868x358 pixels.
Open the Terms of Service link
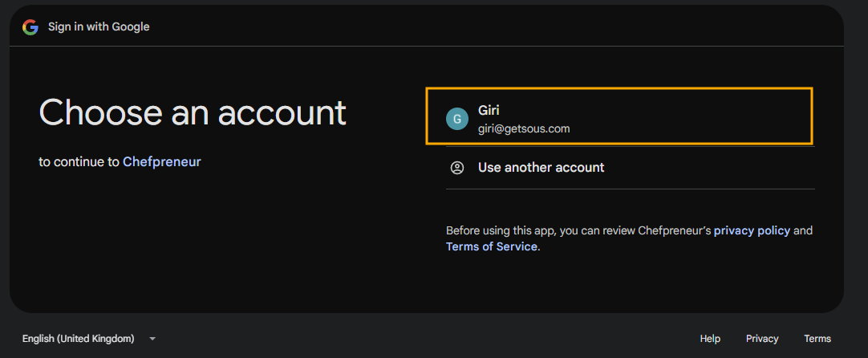(x=492, y=246)
